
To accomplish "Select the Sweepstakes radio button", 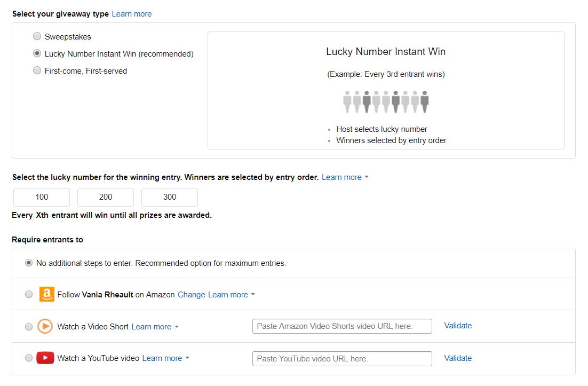I will (37, 36).
